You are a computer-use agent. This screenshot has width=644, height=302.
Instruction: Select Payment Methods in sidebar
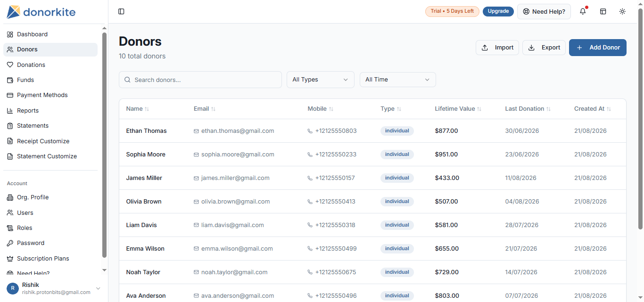50,95
